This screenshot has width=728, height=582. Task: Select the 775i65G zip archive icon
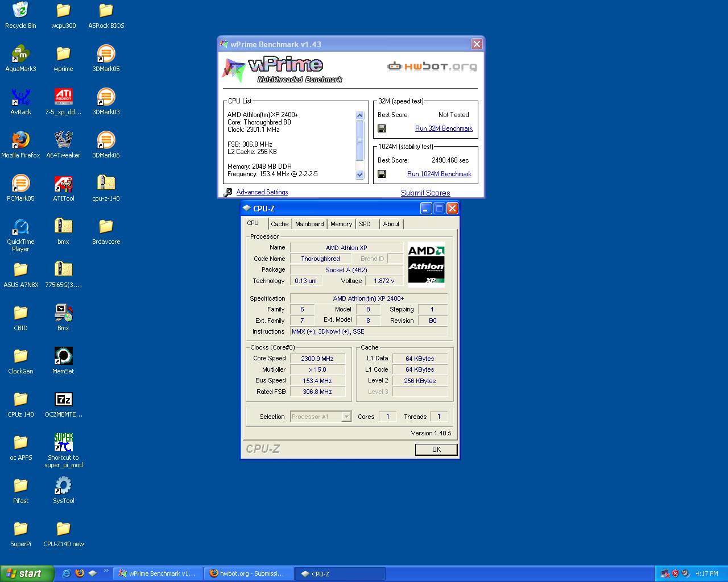pos(63,275)
